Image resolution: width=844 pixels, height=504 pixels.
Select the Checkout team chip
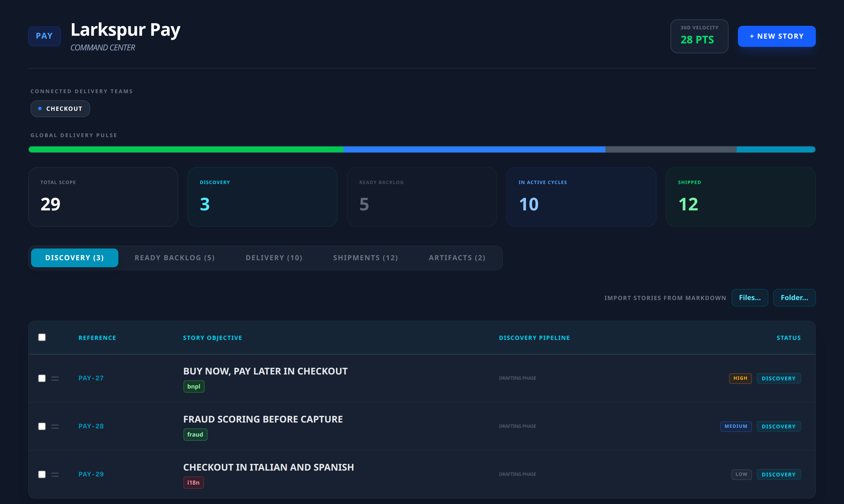click(60, 109)
